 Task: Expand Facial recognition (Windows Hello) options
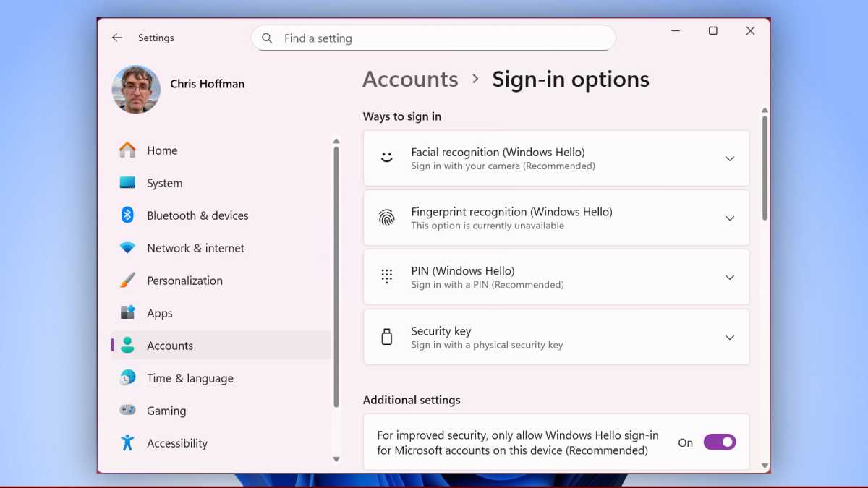pos(730,158)
